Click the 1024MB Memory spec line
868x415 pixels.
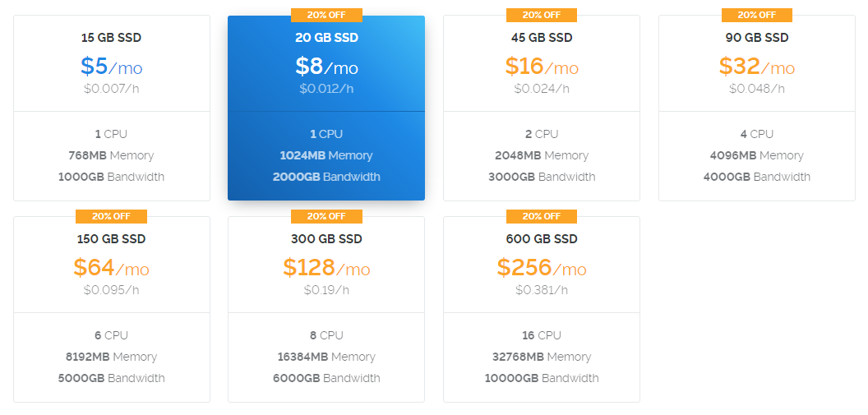(326, 155)
